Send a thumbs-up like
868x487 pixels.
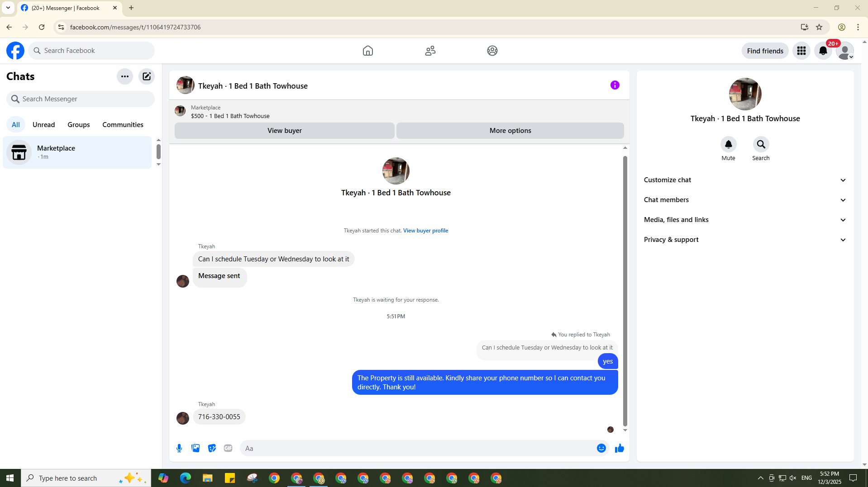[x=620, y=448]
